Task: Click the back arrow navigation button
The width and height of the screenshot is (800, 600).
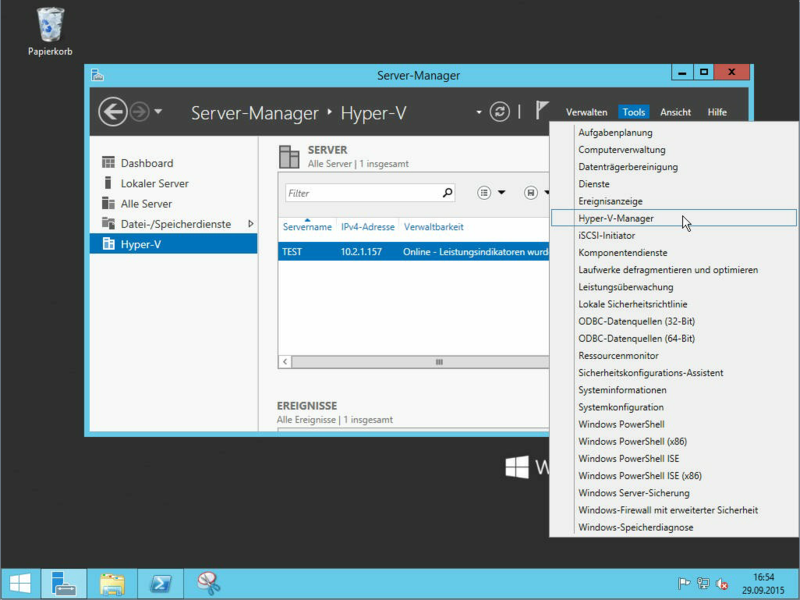Action: point(113,111)
